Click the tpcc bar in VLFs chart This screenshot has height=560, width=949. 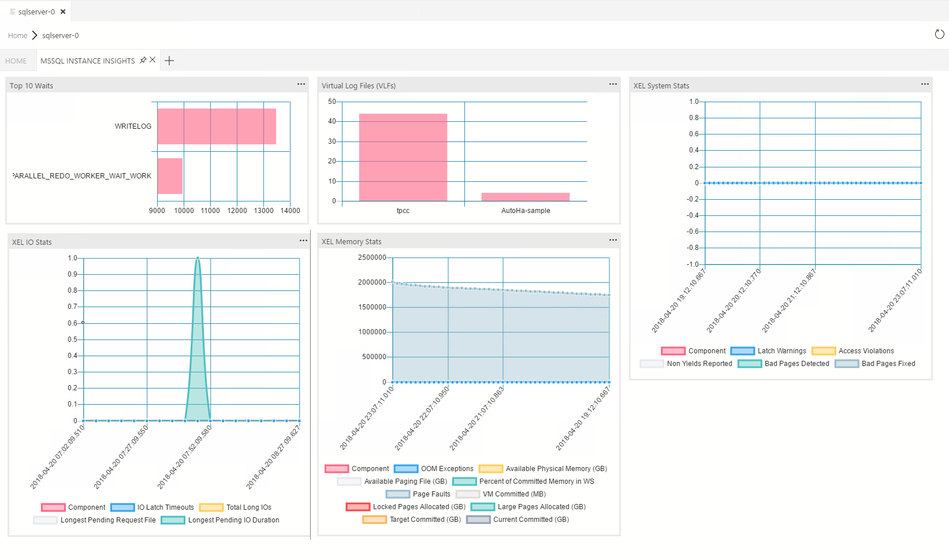click(x=403, y=158)
